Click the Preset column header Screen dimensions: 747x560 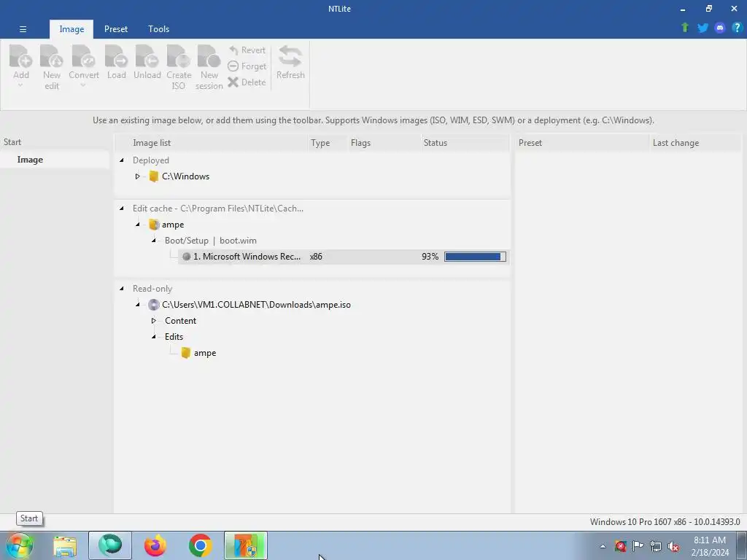click(x=581, y=143)
